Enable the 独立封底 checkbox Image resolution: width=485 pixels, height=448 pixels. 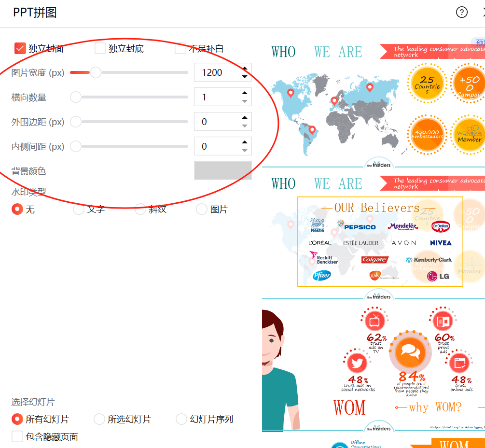pos(100,48)
